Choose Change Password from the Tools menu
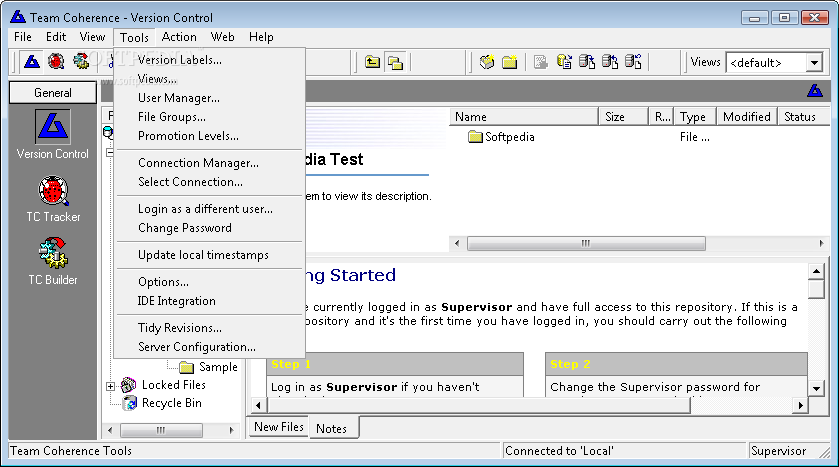The image size is (839, 467). (210, 228)
